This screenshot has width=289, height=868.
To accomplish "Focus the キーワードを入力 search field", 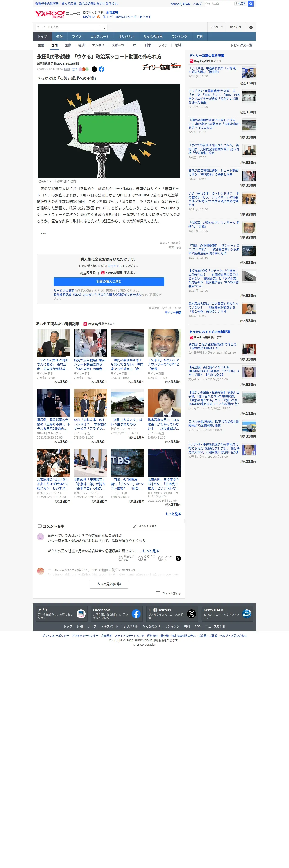I will pyautogui.click(x=68, y=27).
